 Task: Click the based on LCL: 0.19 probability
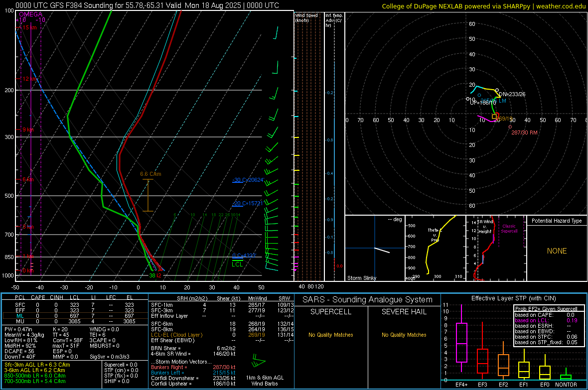(546, 320)
